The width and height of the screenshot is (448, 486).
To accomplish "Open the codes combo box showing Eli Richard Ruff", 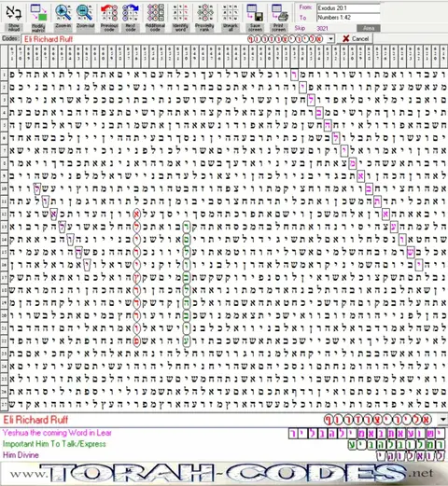I will pyautogui.click(x=177, y=39).
